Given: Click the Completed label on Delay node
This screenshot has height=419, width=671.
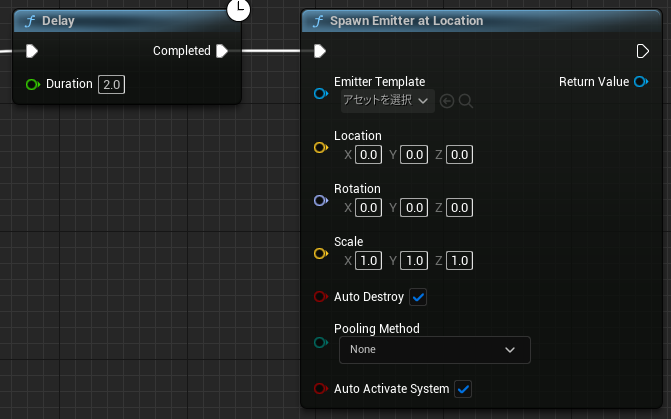Looking at the screenshot, I should (182, 51).
